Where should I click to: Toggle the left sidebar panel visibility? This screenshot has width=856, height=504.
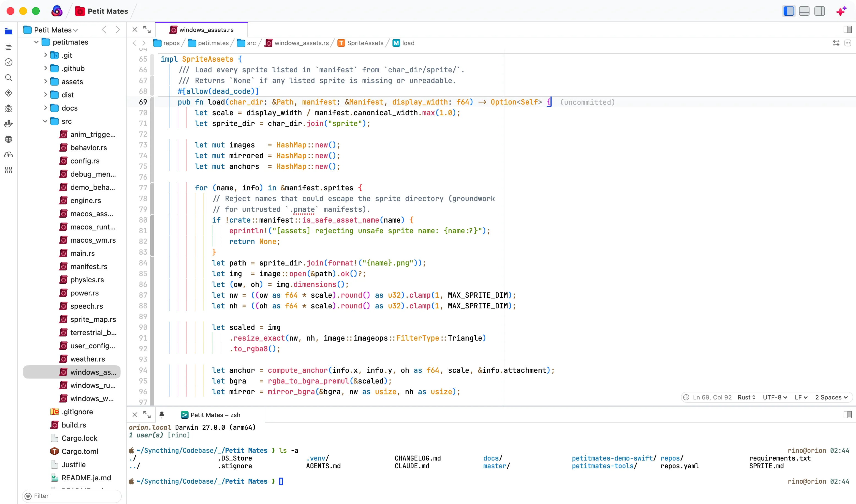click(x=789, y=11)
